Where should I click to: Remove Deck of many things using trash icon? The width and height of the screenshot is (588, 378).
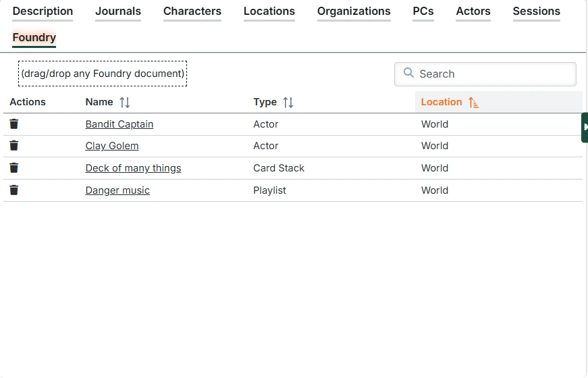tap(14, 168)
